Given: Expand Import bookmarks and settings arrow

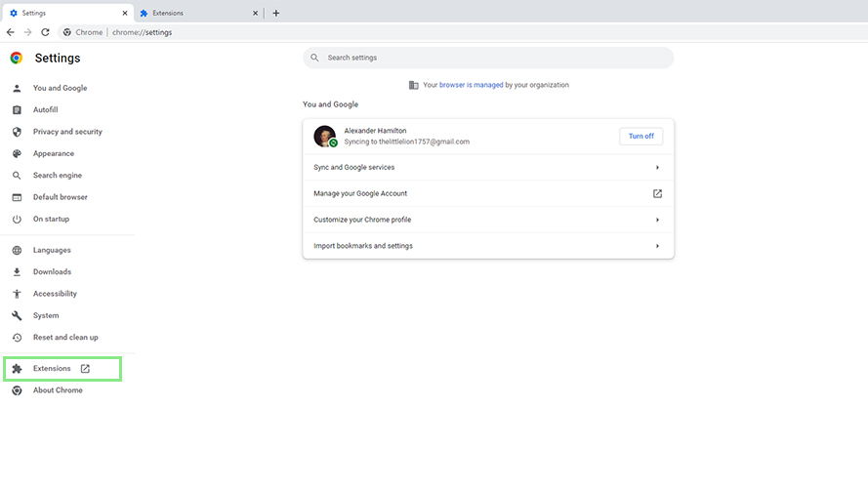Looking at the screenshot, I should (x=657, y=246).
